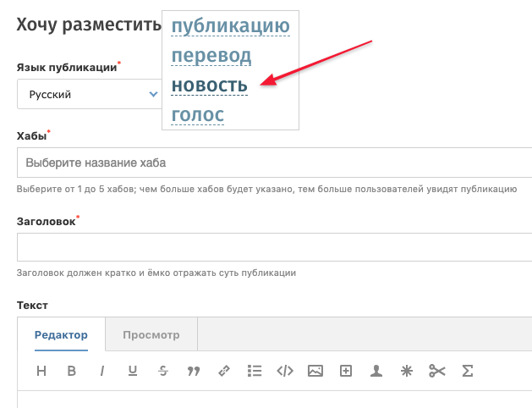Click the plus-in-square toolbar icon

[x=346, y=371]
